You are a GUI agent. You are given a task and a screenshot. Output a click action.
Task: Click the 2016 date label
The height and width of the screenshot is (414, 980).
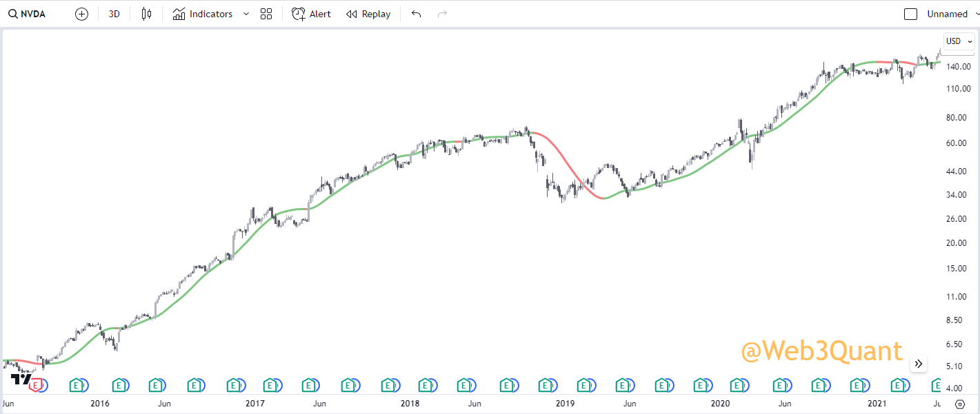click(x=100, y=403)
